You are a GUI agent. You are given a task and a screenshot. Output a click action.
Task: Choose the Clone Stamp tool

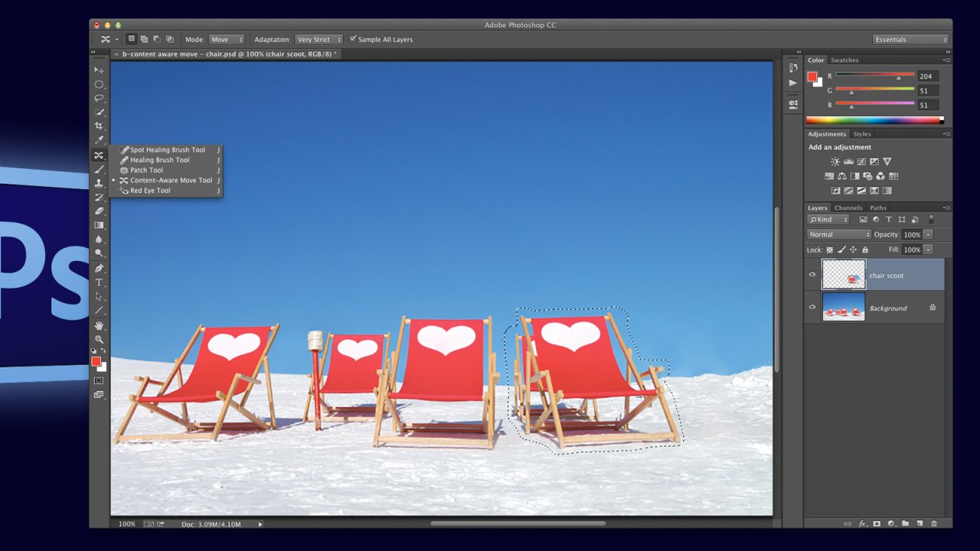tap(99, 183)
